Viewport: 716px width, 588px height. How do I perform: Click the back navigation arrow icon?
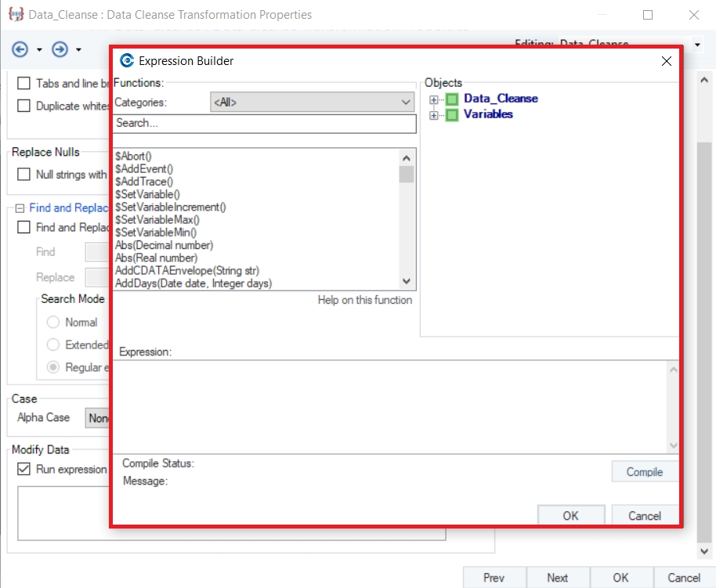[x=20, y=49]
